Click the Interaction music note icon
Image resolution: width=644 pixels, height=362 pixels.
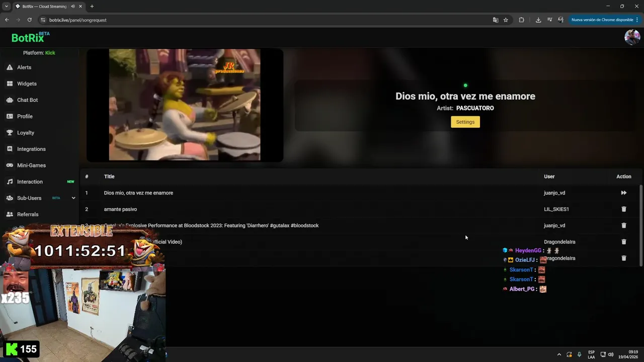click(10, 182)
